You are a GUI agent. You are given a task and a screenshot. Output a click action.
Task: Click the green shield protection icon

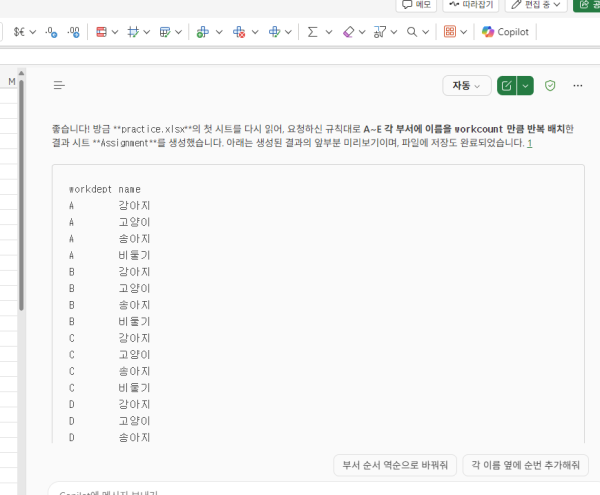point(550,86)
